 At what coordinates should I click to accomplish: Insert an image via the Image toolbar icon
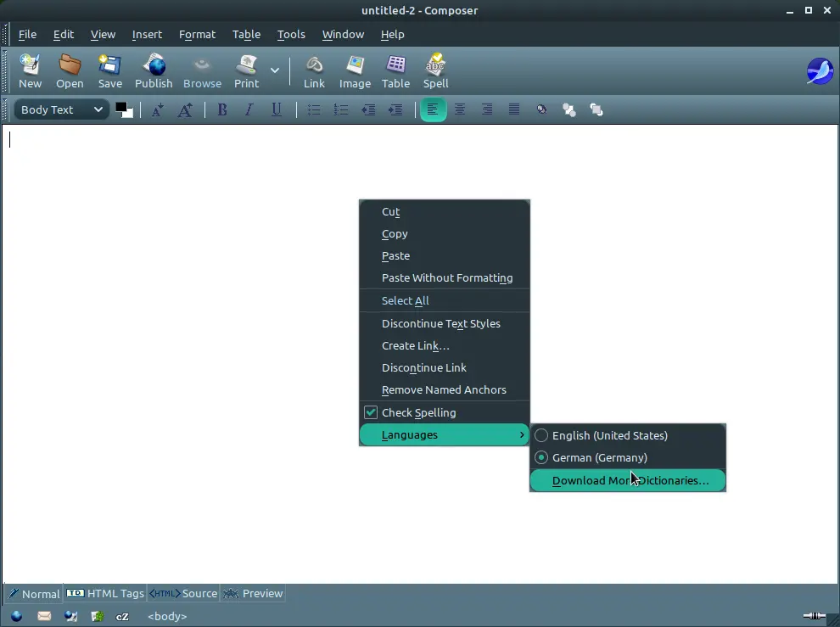[355, 70]
